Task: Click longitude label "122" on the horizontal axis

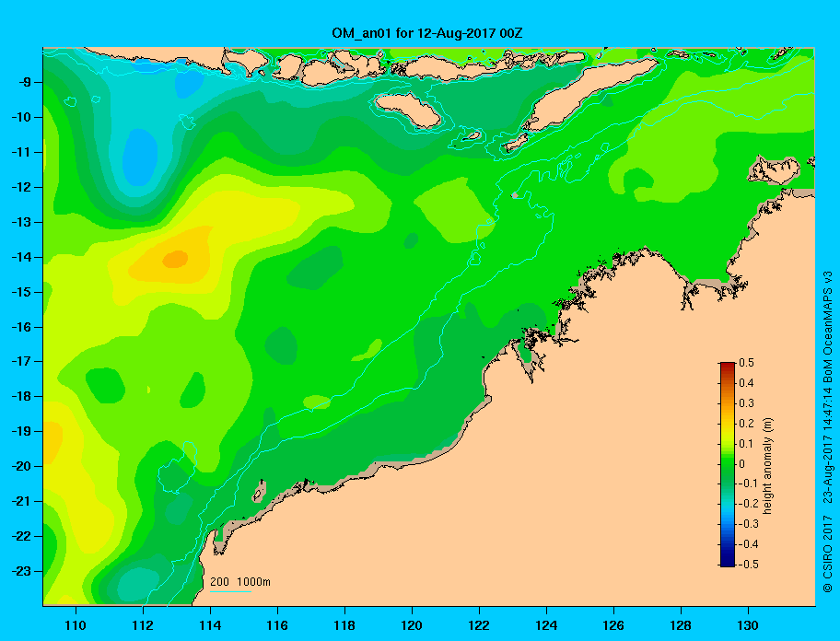Action: [479, 625]
